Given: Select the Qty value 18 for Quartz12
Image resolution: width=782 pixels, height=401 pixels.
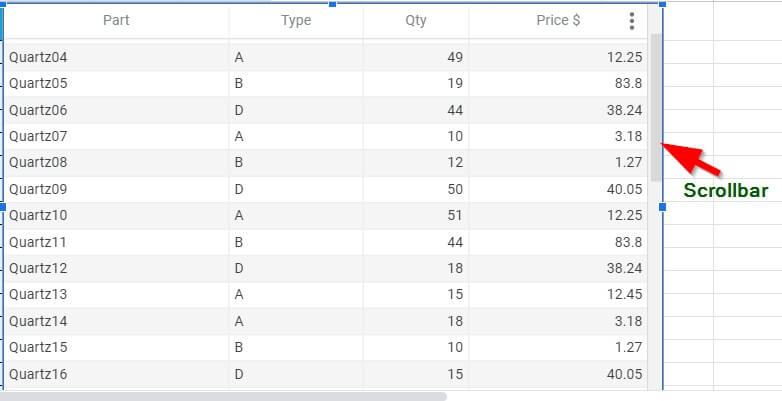Looking at the screenshot, I should pos(455,268).
